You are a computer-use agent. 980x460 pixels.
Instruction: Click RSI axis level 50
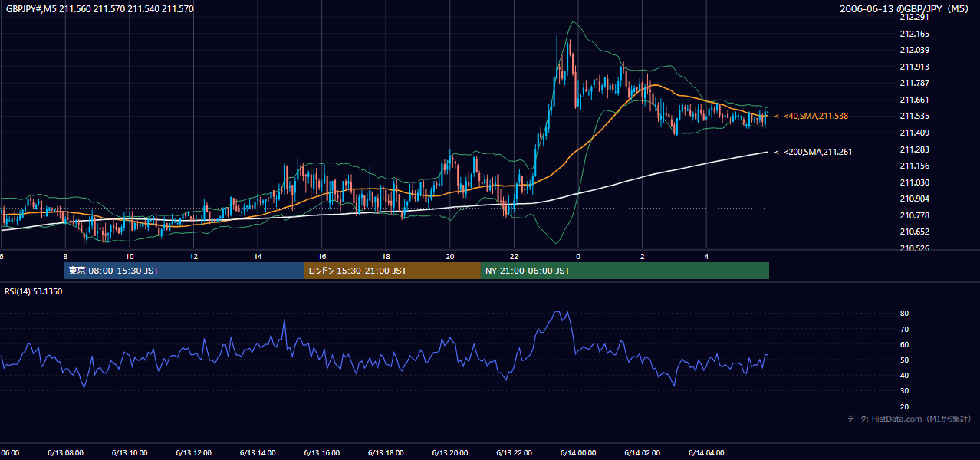coord(905,360)
